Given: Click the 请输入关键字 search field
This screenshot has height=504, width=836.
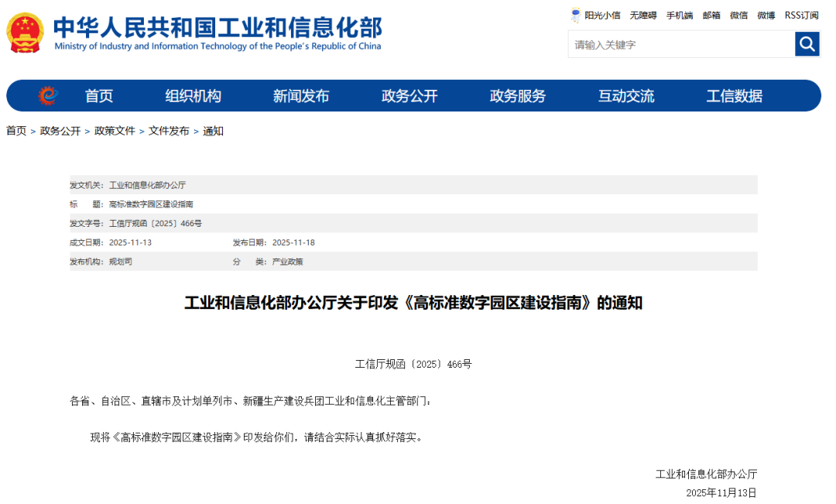Looking at the screenshot, I should click(681, 45).
